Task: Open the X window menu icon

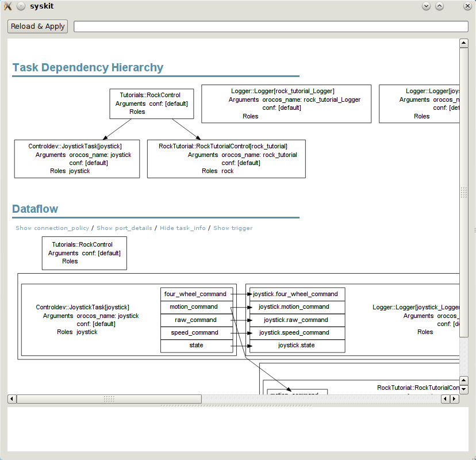Action: pos(8,6)
